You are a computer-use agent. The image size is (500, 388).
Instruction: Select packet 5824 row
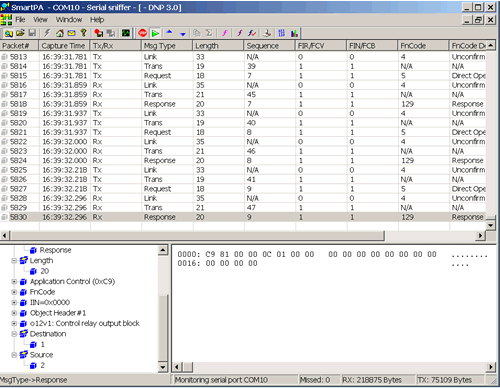click(x=243, y=161)
